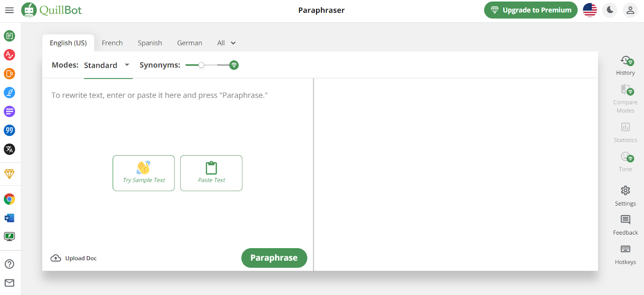
Task: Expand the All languages dropdown
Action: (226, 43)
